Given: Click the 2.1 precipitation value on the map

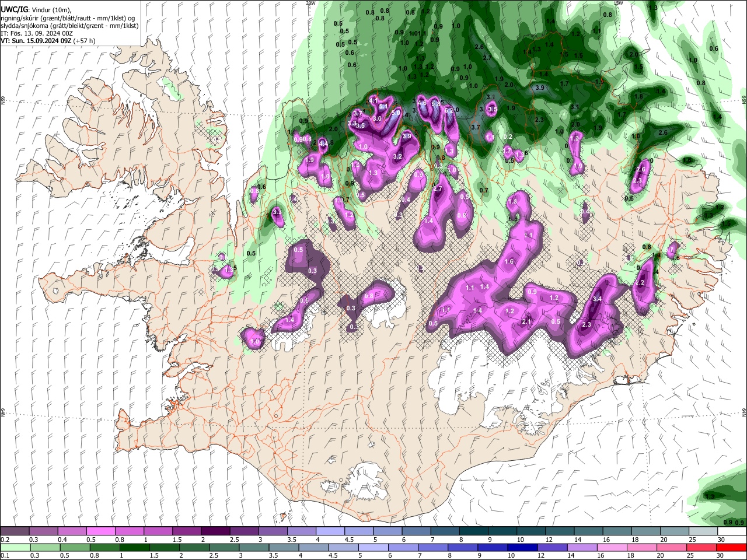Looking at the screenshot, I should (526, 321).
